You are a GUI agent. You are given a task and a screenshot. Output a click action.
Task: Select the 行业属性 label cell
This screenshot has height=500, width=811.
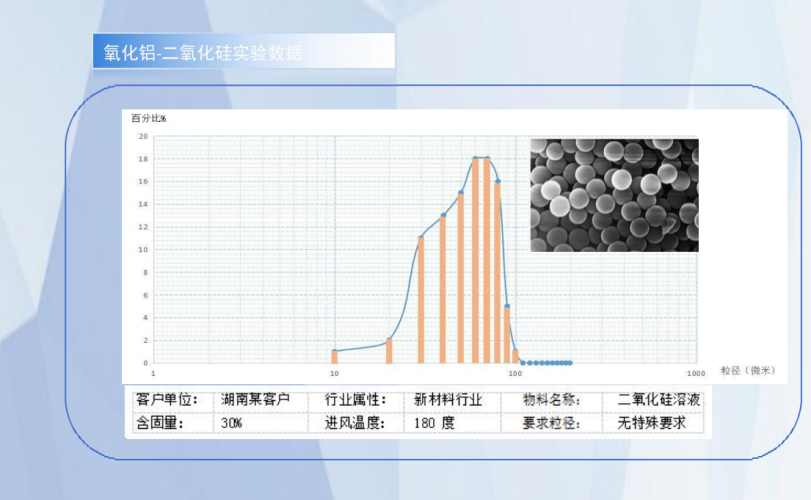(355, 399)
